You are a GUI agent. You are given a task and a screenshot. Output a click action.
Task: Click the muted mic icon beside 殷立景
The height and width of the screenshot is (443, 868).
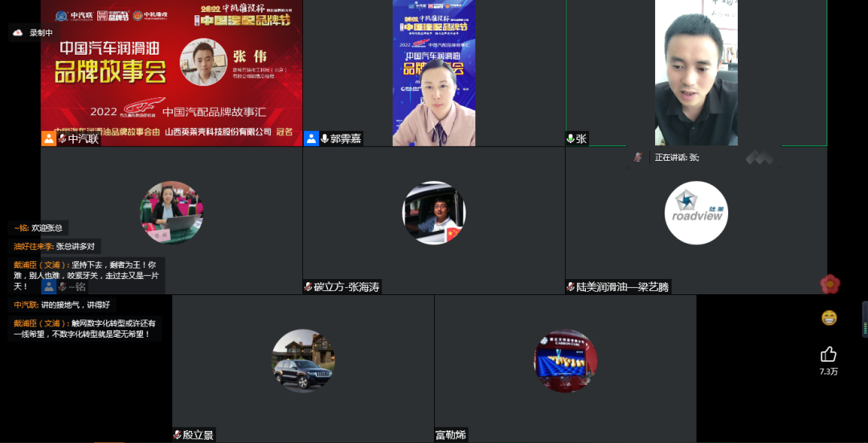177,435
